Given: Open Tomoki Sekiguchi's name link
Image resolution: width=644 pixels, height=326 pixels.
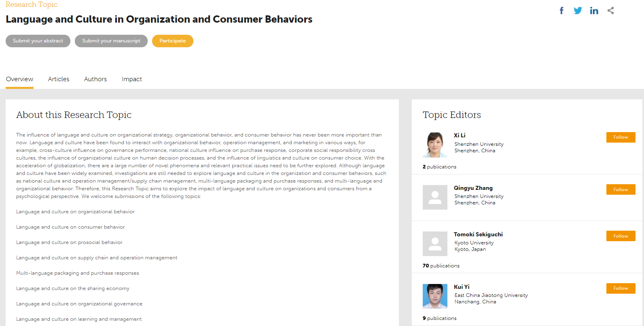Looking at the screenshot, I should (478, 234).
